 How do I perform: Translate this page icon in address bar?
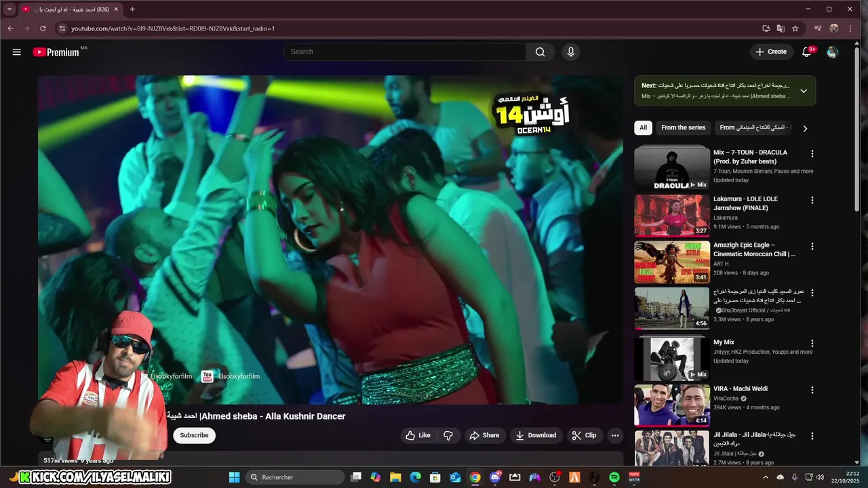click(781, 28)
